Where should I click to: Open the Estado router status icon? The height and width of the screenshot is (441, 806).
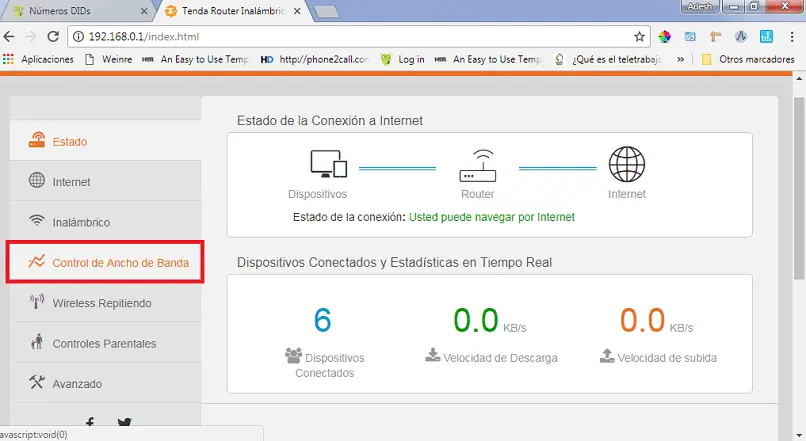(x=36, y=140)
